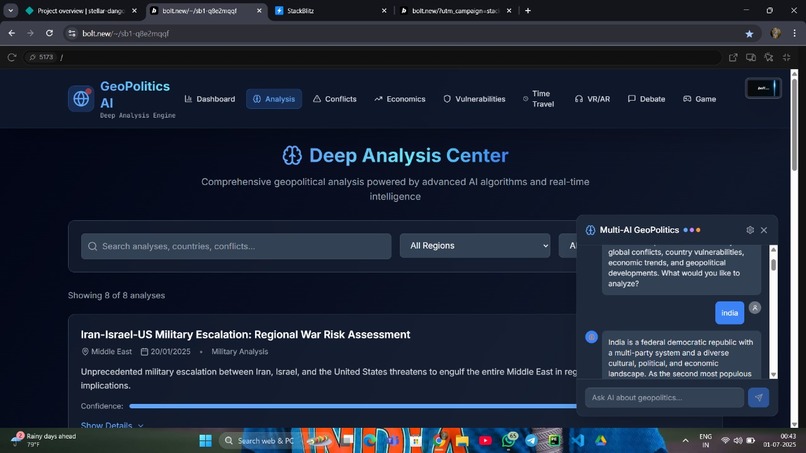The height and width of the screenshot is (453, 806).
Task: Open Visual Studio Code from taskbar
Action: click(577, 441)
